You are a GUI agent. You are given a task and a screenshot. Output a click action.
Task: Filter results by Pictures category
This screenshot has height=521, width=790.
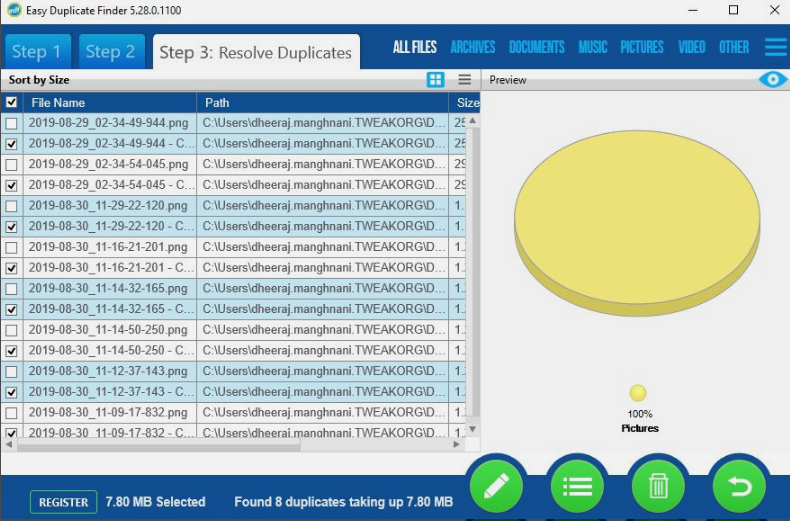[641, 47]
